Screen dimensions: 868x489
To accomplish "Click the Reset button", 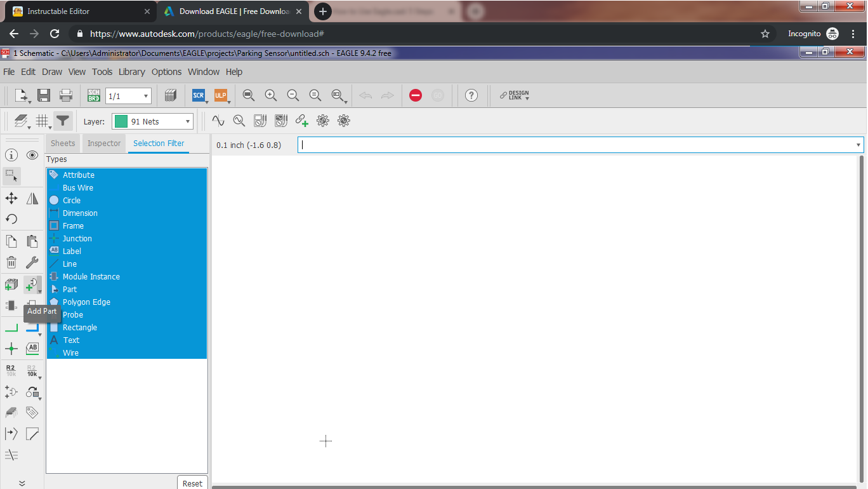I will click(x=192, y=483).
